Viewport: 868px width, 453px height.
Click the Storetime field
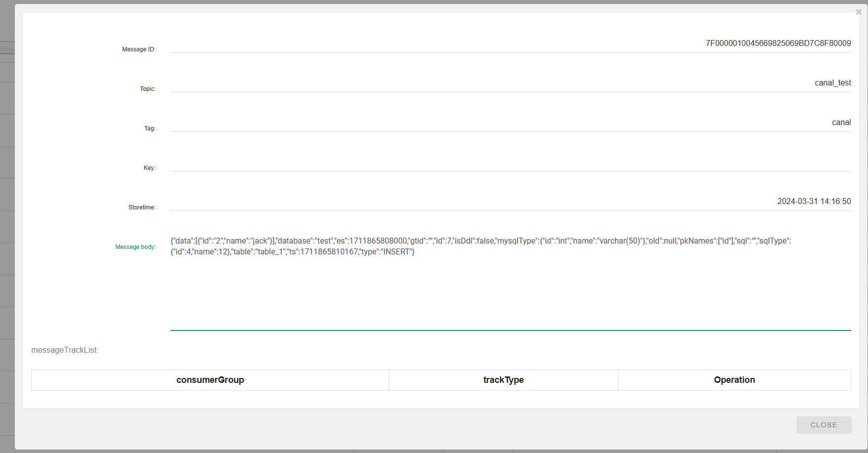(x=511, y=202)
